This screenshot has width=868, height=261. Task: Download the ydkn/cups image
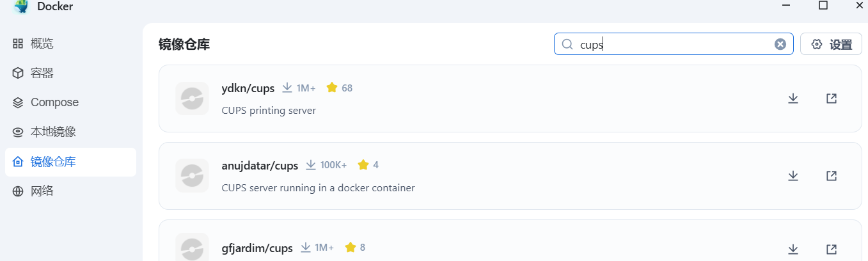(x=793, y=99)
